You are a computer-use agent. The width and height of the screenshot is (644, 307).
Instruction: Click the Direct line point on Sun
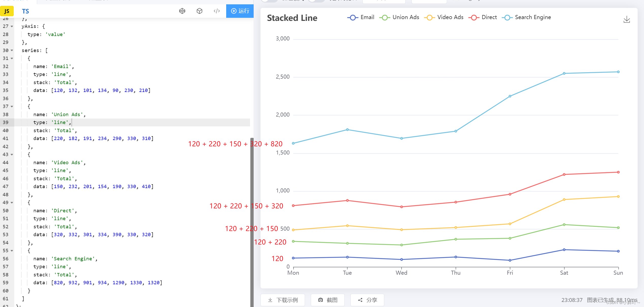pos(618,172)
